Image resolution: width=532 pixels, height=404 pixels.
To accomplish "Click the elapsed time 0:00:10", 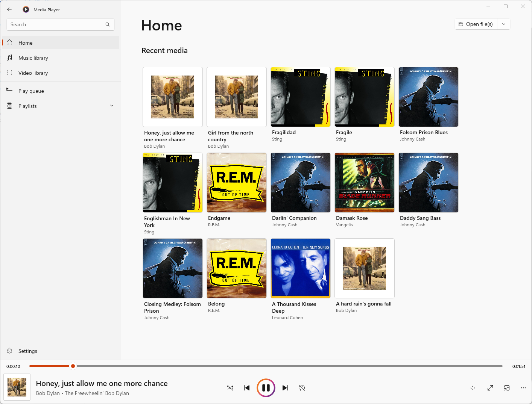I will coord(13,366).
